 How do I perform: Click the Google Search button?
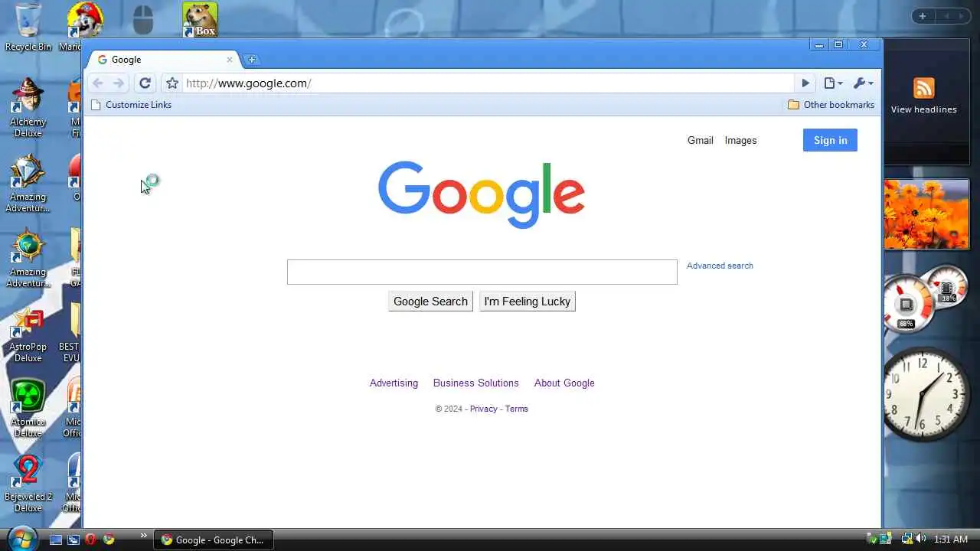[430, 302]
